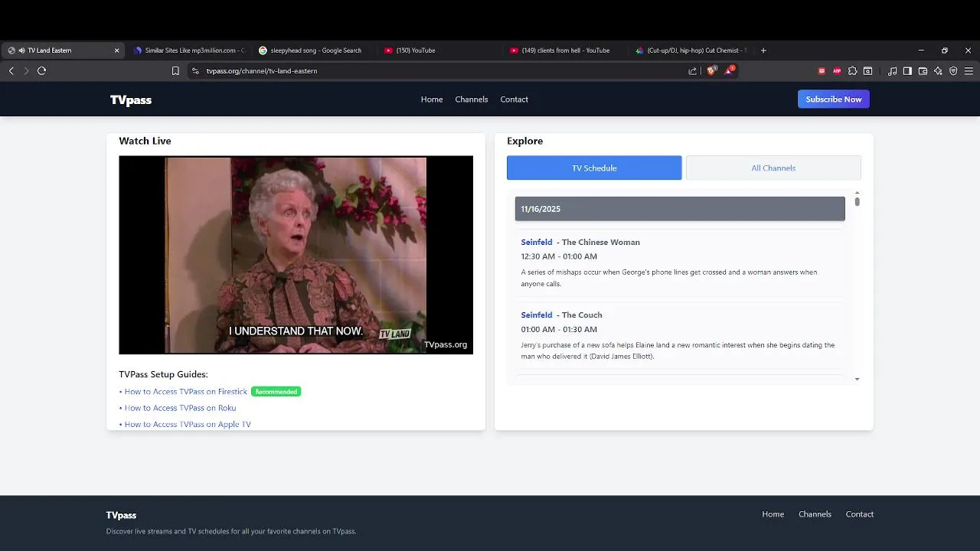Viewport: 980px width, 551px height.
Task: Minimize the browser window
Action: [x=921, y=51]
